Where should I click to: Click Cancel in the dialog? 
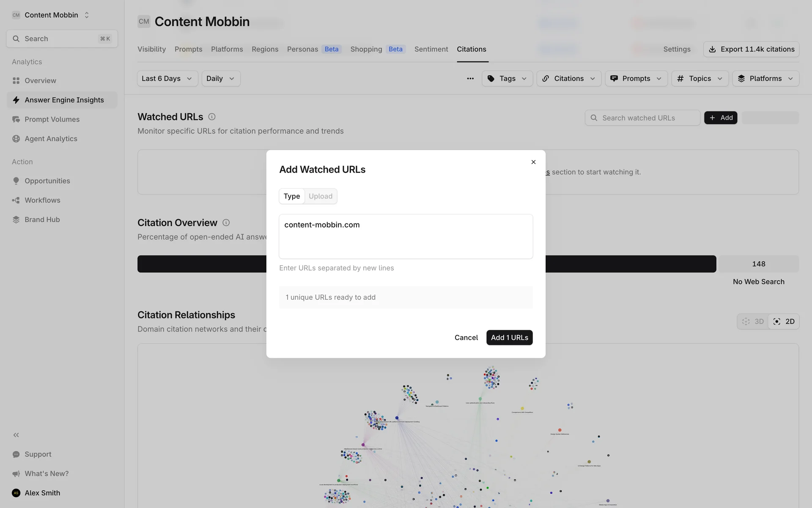tap(466, 338)
